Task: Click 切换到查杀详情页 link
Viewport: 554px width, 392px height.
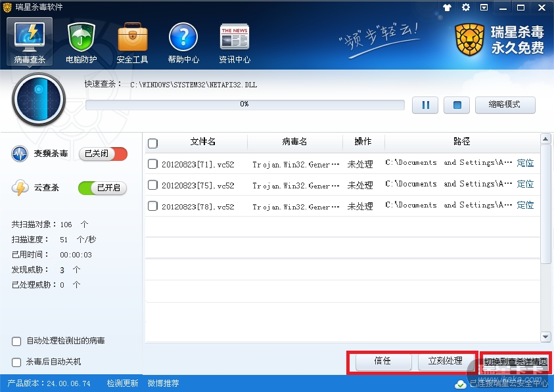Action: pyautogui.click(x=515, y=362)
